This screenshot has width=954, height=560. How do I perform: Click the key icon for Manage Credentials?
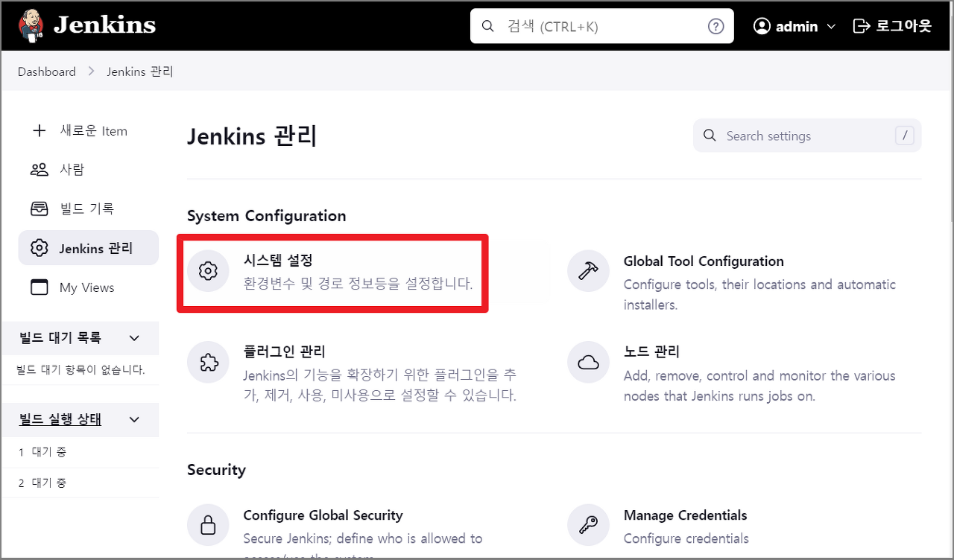pos(588,526)
